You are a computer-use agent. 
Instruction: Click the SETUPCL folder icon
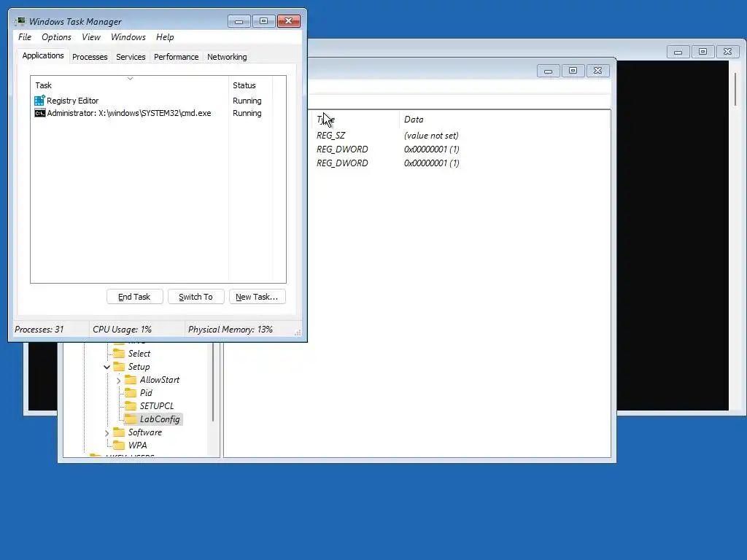(130, 405)
